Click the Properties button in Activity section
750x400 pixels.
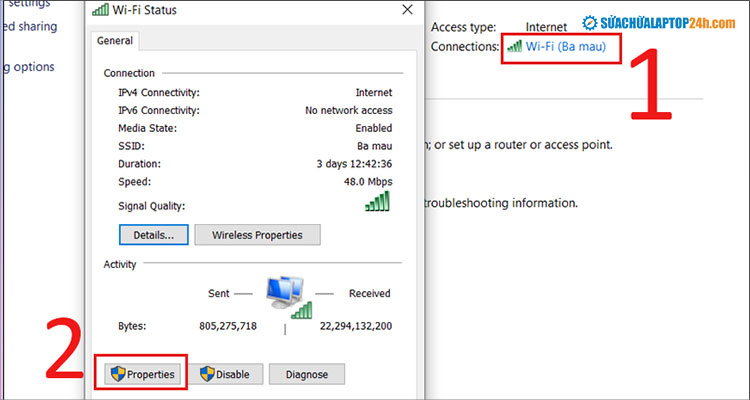click(141, 374)
